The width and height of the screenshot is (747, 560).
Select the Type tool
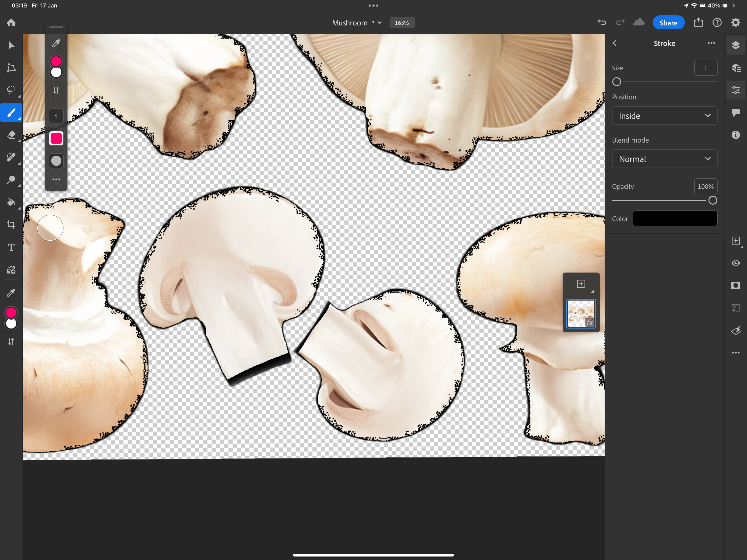tap(11, 247)
